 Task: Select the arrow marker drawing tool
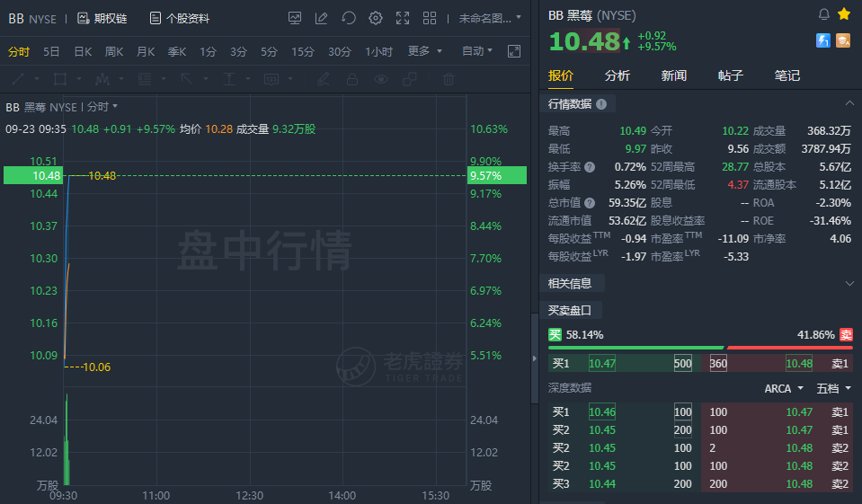click(x=187, y=79)
